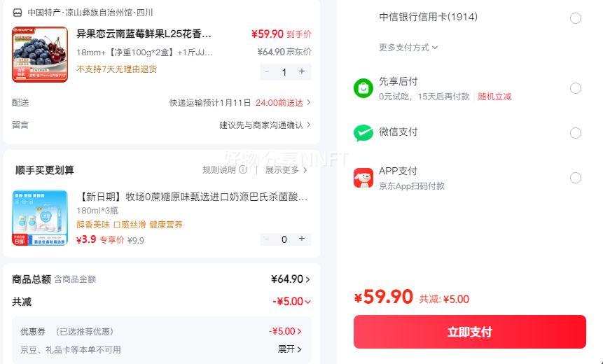Choose 微信支付 radio button
The height and width of the screenshot is (364, 603).
(x=576, y=133)
